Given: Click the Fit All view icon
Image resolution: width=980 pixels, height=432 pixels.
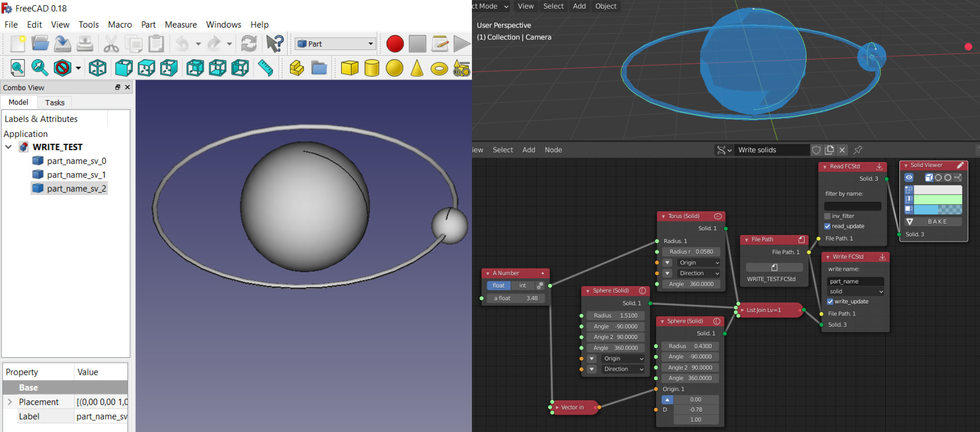Looking at the screenshot, I should [17, 68].
